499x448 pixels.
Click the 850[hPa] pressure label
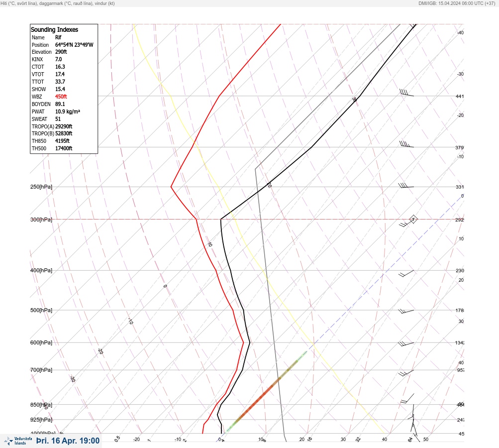[41, 405]
